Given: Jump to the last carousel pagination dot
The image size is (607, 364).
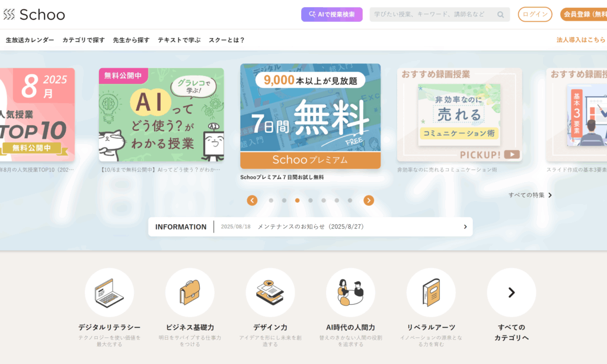Looking at the screenshot, I should coord(350,200).
